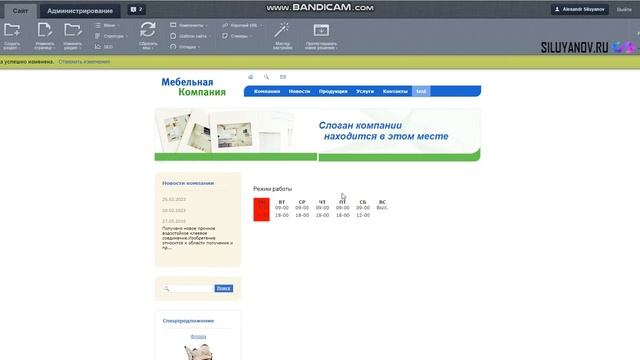Click the site search magnifier icon above menu
Viewport: 640px width, 360px height.
pos(267,77)
